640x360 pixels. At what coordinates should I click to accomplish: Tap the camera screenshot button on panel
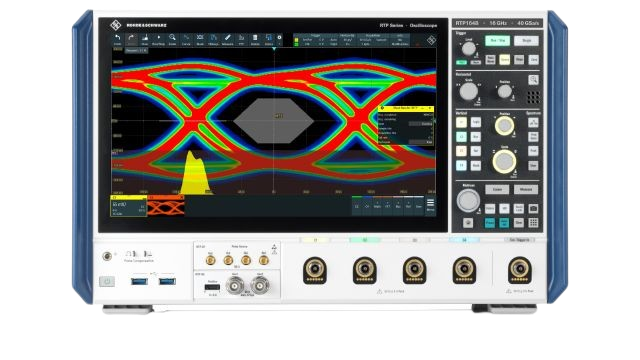(533, 209)
